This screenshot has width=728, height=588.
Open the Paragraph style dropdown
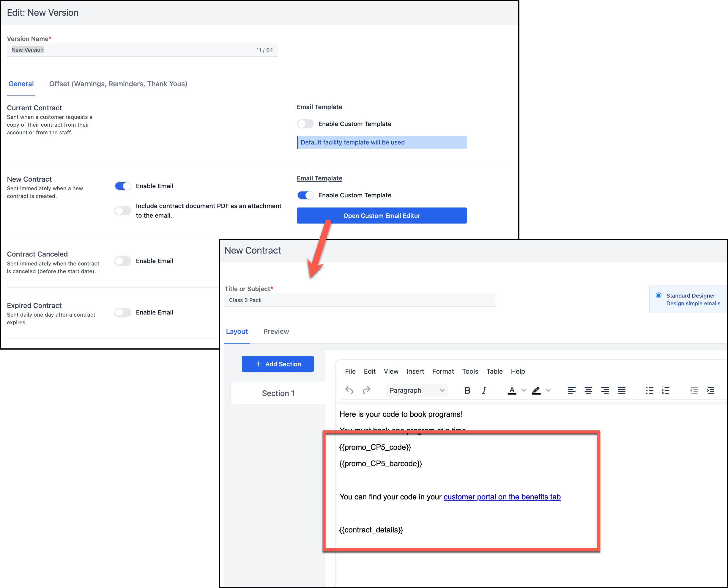coord(417,390)
